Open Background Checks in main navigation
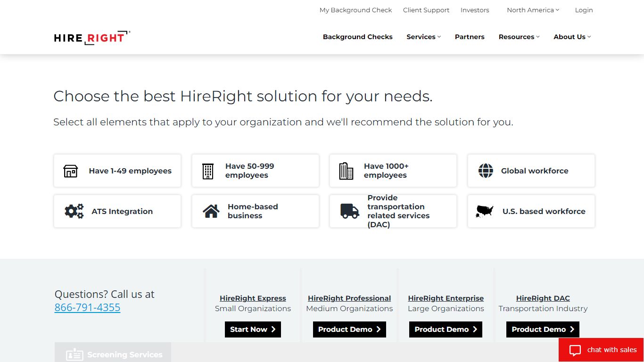 click(358, 37)
